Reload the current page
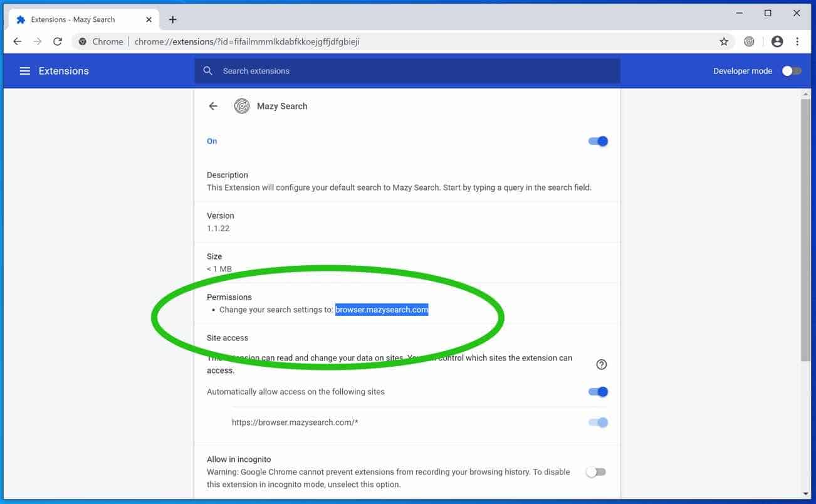816x504 pixels. (58, 41)
